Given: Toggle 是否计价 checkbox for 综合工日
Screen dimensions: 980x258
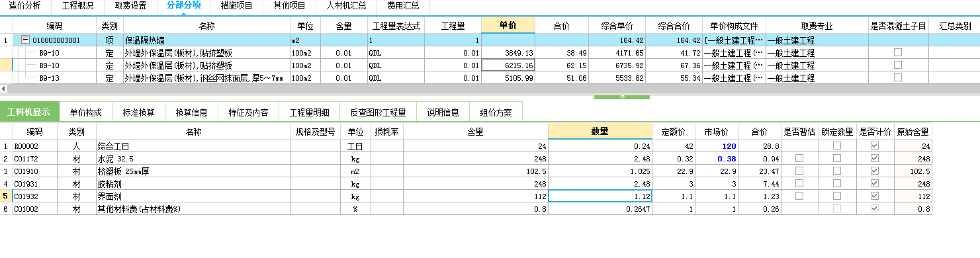Looking at the screenshot, I should pos(875,146).
